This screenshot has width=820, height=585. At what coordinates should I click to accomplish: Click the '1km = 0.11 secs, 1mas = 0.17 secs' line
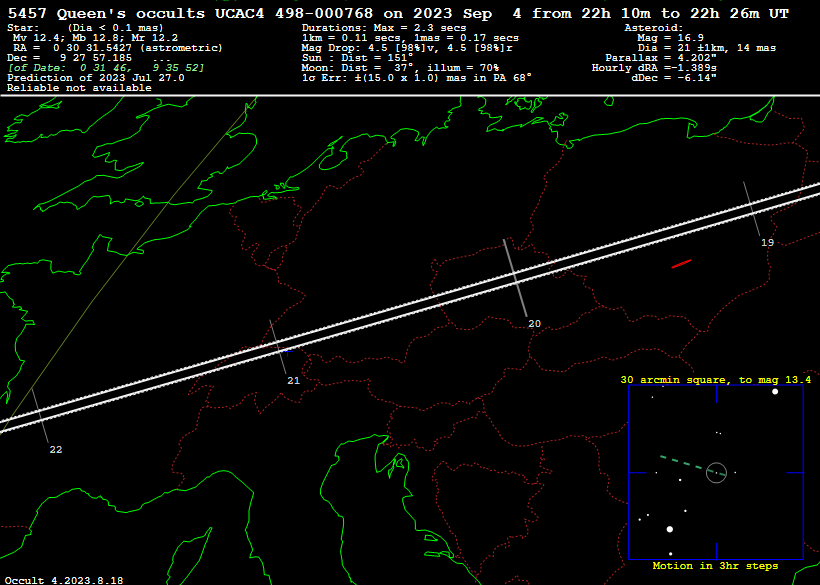pos(411,38)
